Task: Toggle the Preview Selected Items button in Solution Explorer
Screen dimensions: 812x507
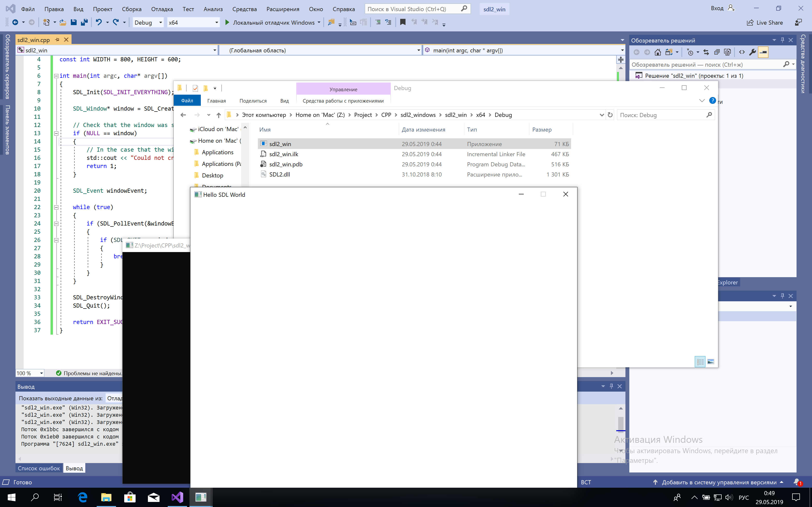Action: coord(763,52)
